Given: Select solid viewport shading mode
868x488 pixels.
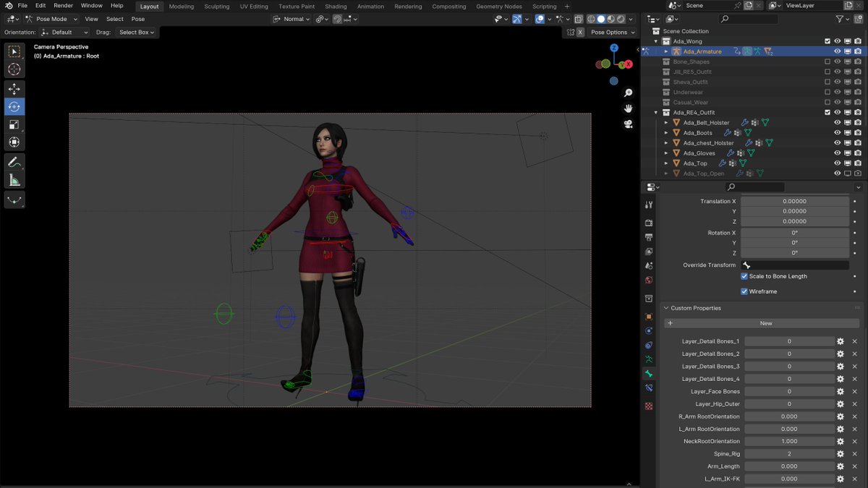Looking at the screenshot, I should coord(601,19).
